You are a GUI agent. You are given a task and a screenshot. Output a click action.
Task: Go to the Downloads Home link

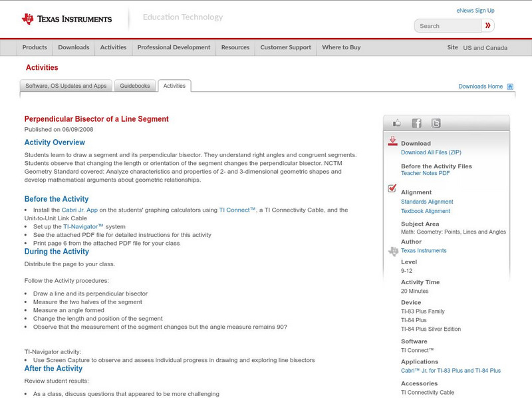[x=480, y=87]
